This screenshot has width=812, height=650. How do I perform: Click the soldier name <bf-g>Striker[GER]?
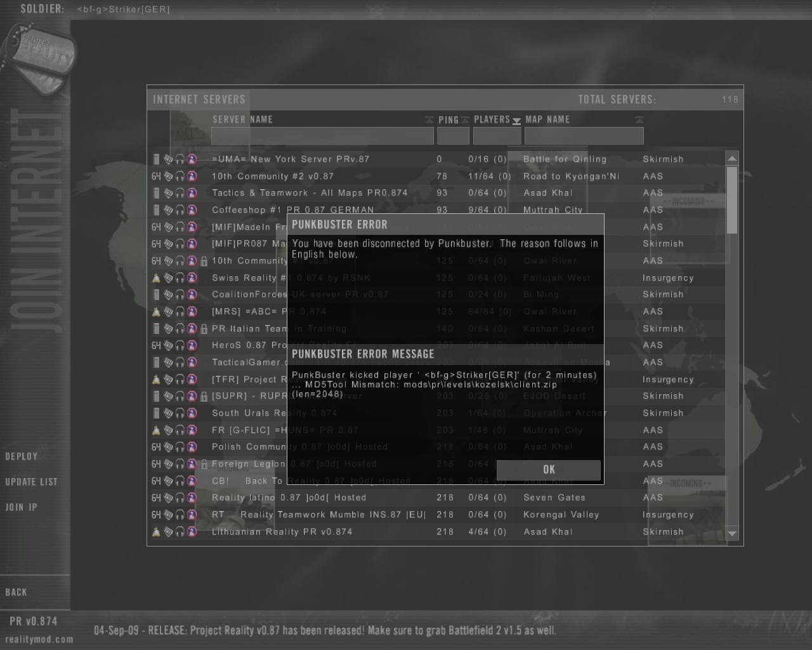tap(123, 10)
